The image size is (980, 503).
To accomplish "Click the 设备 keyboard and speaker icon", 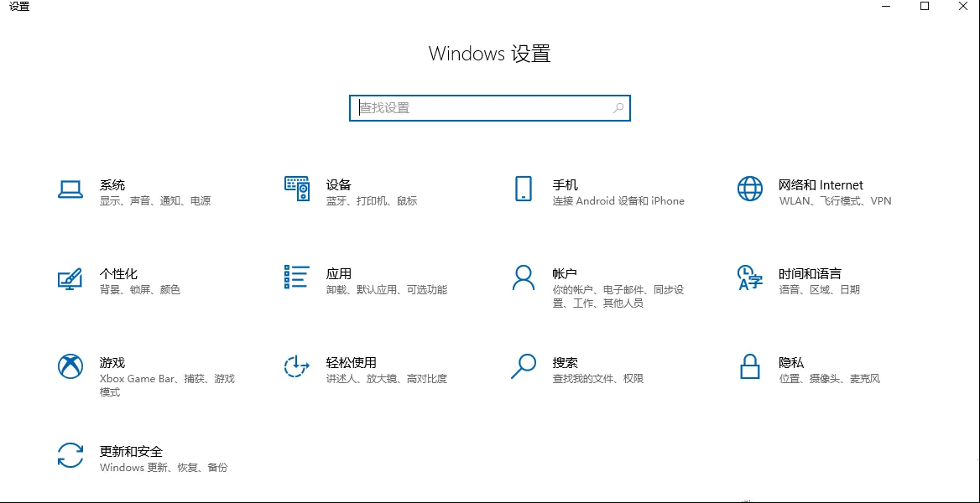I will pyautogui.click(x=297, y=188).
